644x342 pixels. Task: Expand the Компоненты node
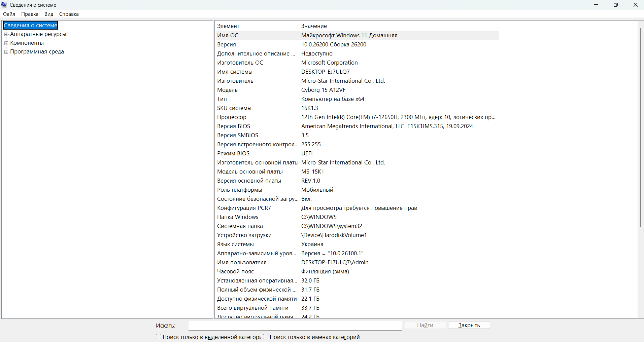click(6, 43)
